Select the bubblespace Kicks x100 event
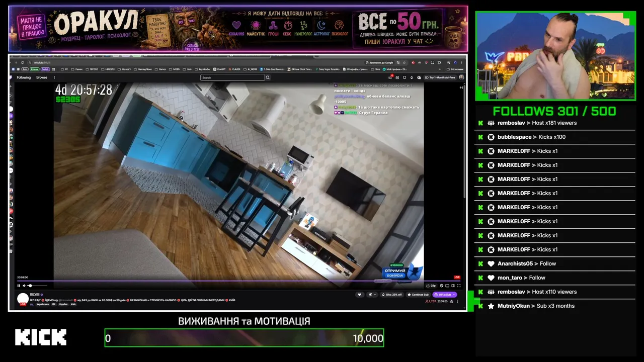 pyautogui.click(x=554, y=137)
